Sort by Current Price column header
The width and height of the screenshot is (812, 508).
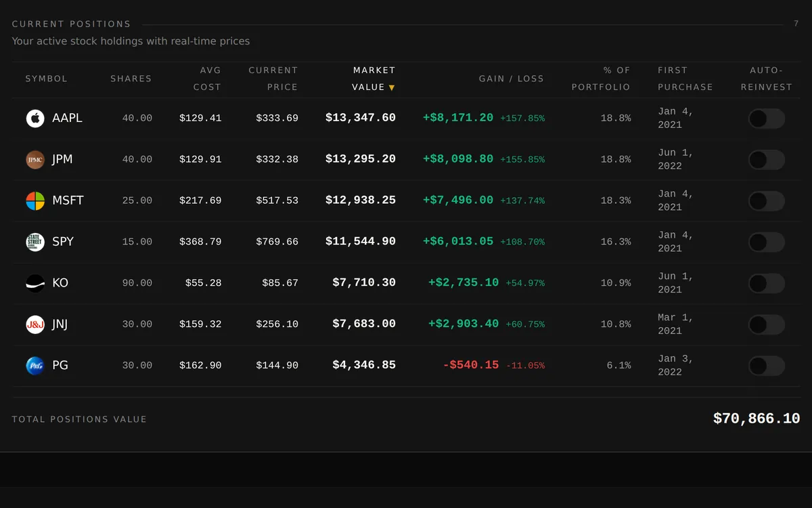point(273,79)
